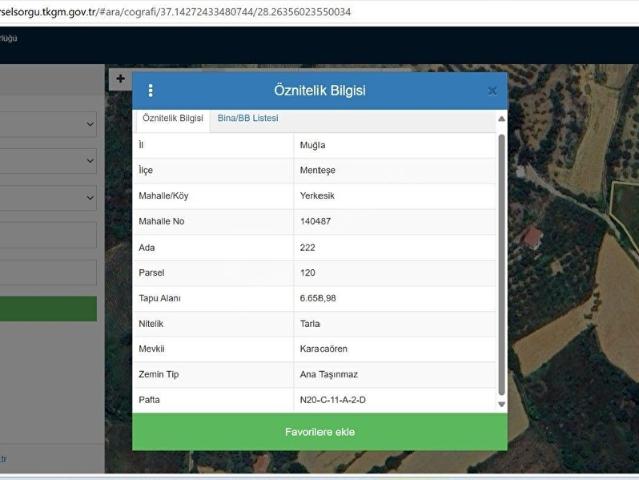Click the map zoom-in plus button
The image size is (639, 480).
(x=120, y=78)
